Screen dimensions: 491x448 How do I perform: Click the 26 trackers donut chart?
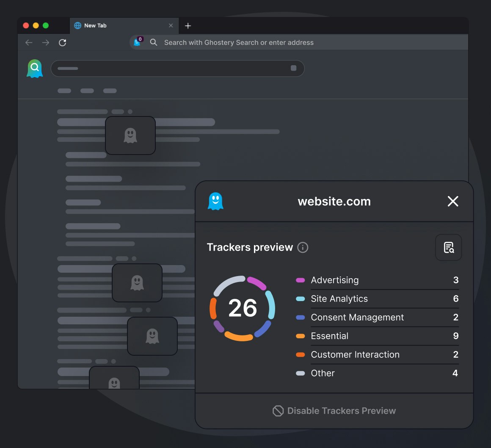(243, 308)
